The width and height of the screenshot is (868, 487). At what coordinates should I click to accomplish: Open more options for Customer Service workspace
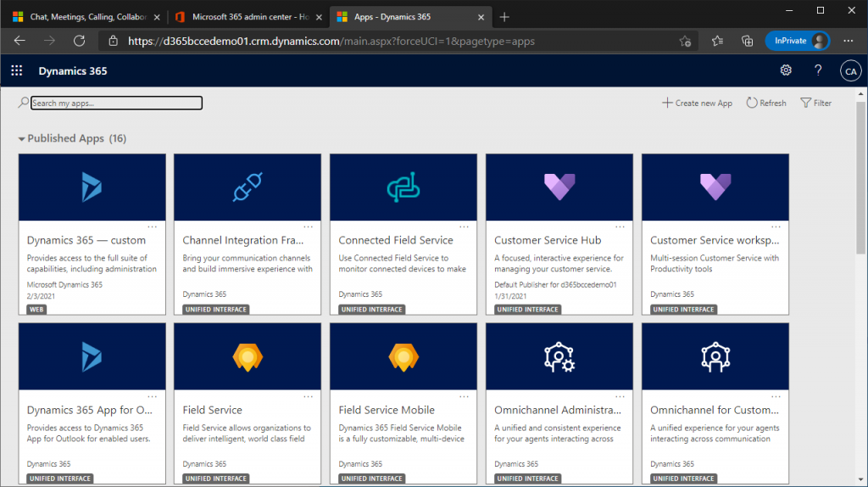coord(776,227)
